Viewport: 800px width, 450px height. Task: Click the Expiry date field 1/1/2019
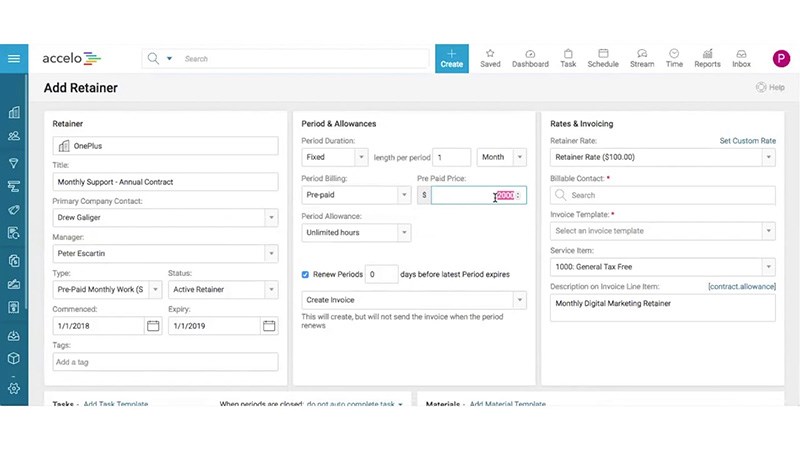click(x=214, y=326)
